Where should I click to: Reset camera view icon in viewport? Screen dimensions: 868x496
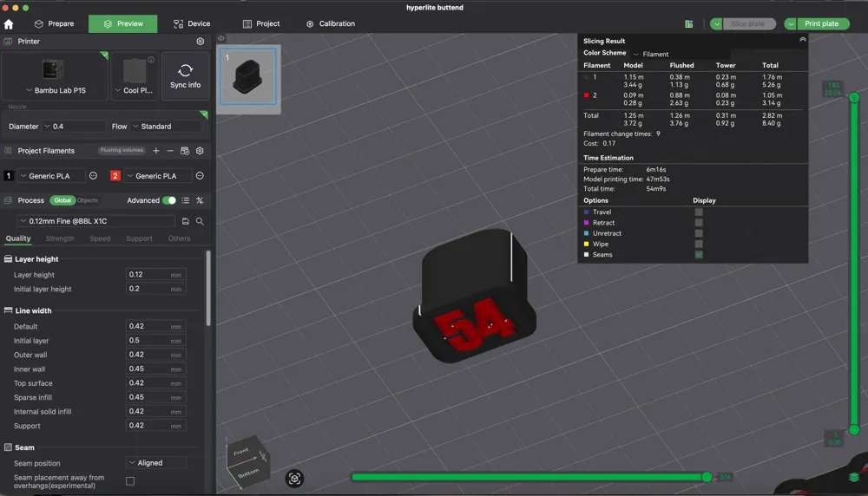294,479
